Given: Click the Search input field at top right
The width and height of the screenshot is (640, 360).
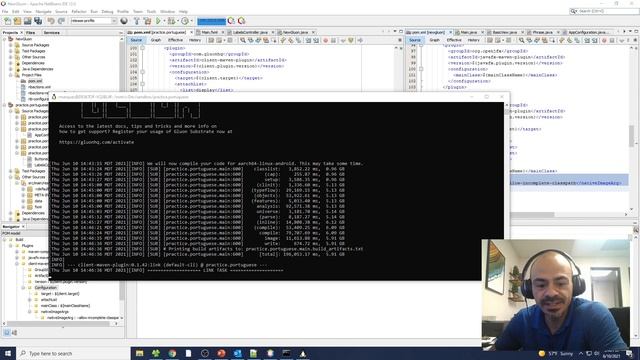Looking at the screenshot, I should pyautogui.click(x=604, y=11).
